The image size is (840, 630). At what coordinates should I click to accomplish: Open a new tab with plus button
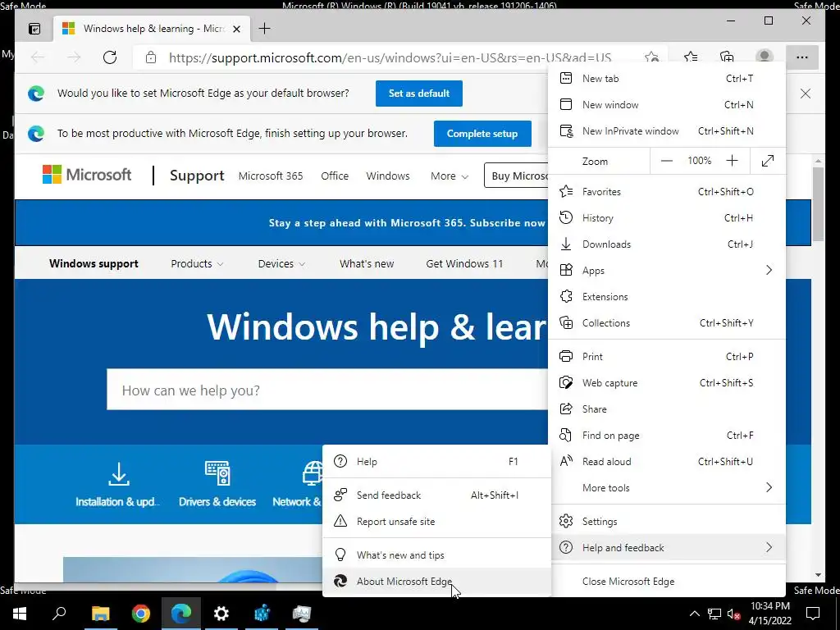pos(264,29)
